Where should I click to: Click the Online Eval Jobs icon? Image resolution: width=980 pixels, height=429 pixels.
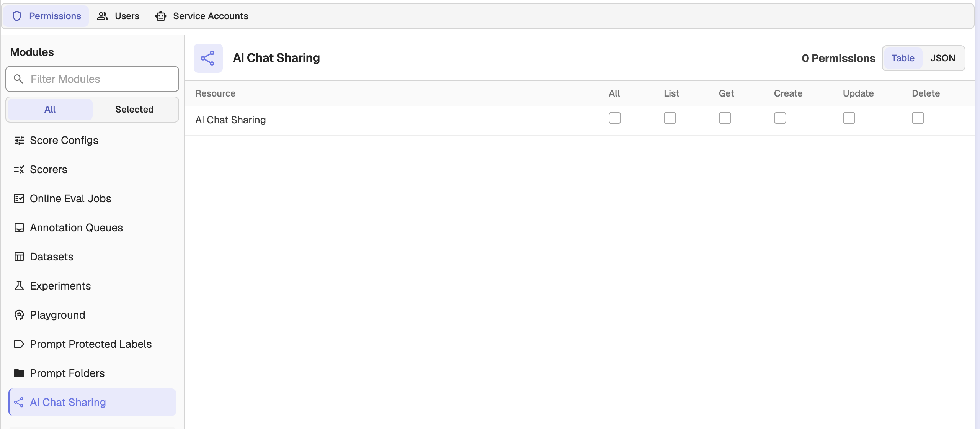click(x=19, y=198)
